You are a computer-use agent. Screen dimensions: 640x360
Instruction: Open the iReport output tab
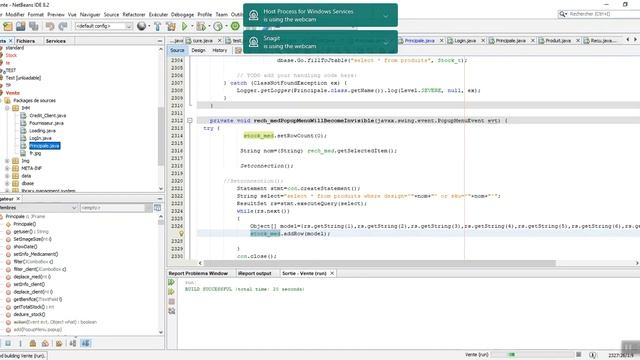point(255,273)
